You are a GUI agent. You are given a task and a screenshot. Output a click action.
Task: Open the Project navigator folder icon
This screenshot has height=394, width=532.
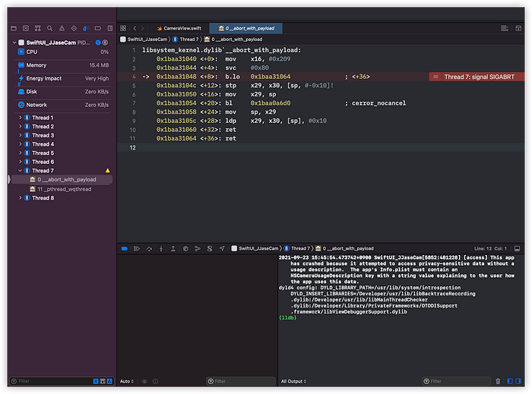[x=14, y=28]
